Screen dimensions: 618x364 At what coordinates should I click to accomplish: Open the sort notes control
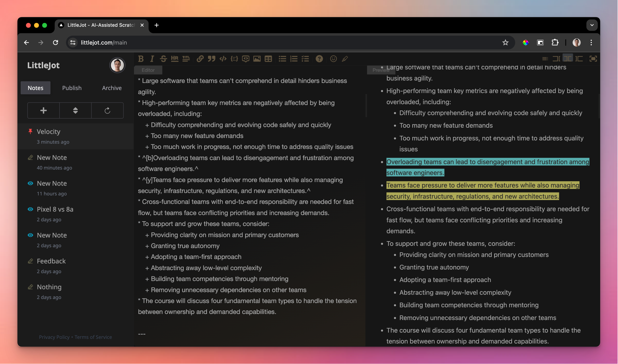(x=75, y=111)
